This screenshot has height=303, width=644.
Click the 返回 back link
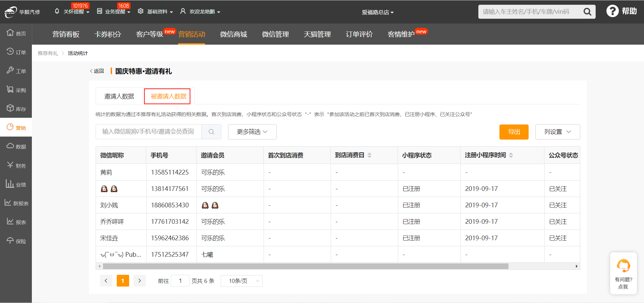pyautogui.click(x=97, y=71)
